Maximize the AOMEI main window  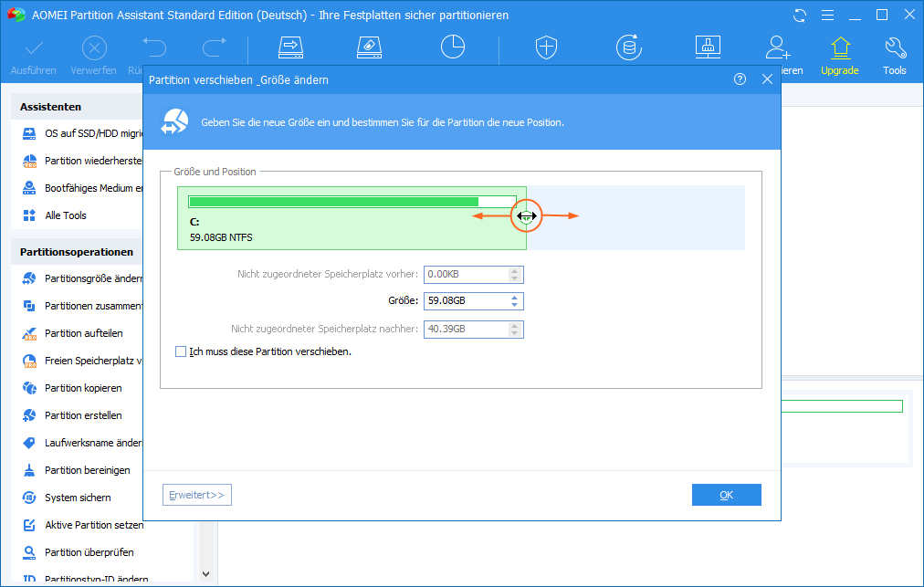(882, 16)
